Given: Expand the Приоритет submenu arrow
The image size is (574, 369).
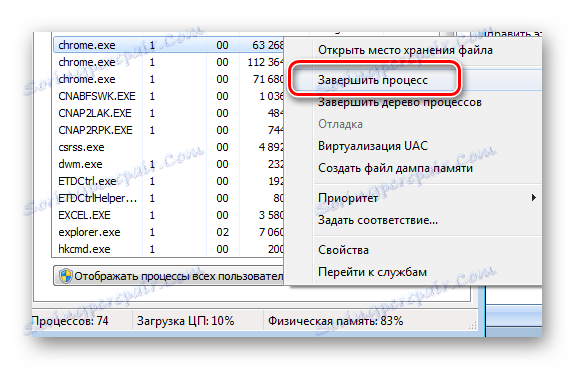Looking at the screenshot, I should coord(534,198).
